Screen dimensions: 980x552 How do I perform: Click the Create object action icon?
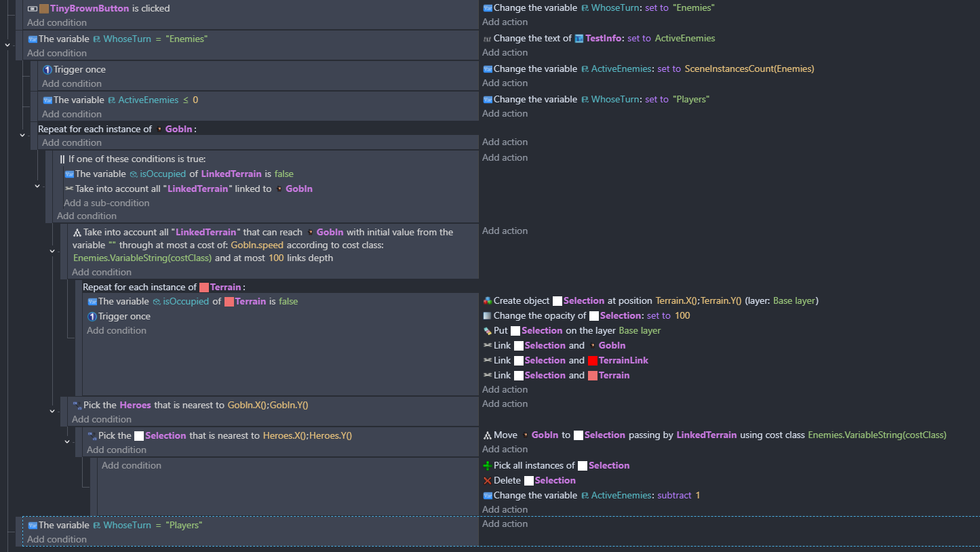click(x=487, y=301)
